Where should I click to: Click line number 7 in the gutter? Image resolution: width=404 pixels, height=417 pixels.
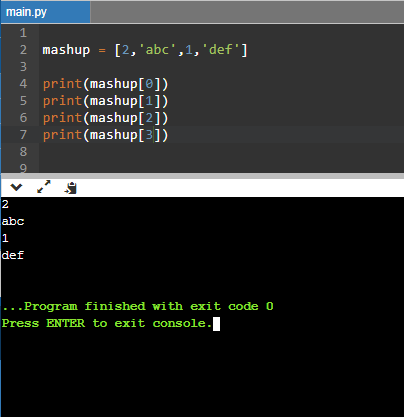click(x=23, y=135)
